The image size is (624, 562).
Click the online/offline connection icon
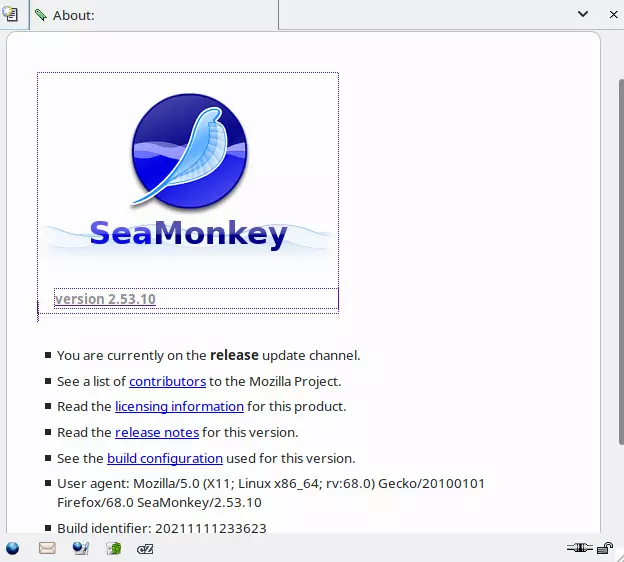point(578,548)
